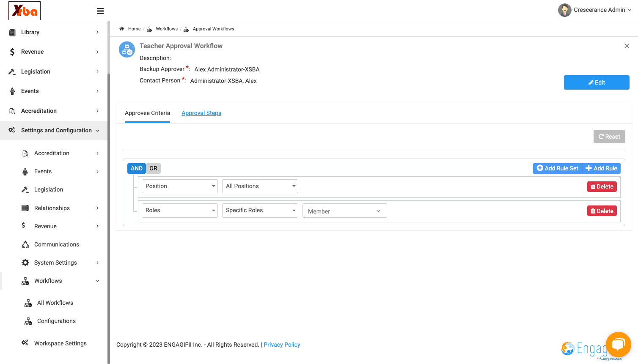The height and width of the screenshot is (364, 638).
Task: Open the Position rule field dropdown
Action: pos(180,186)
